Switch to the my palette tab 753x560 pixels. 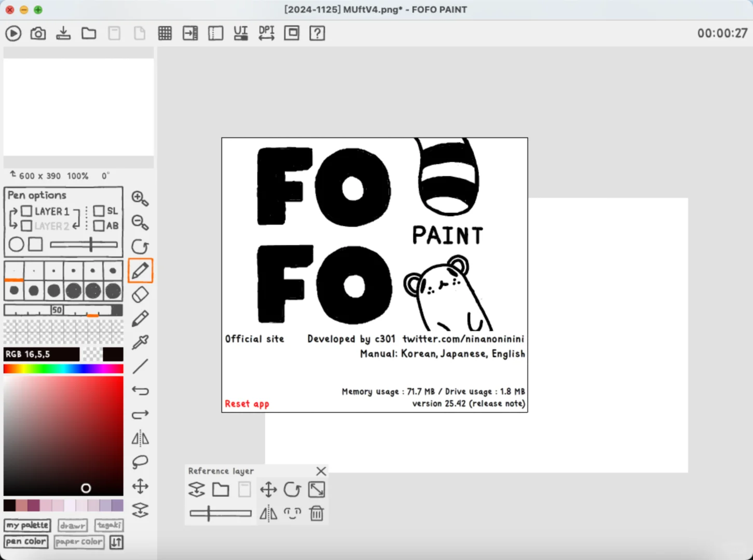pos(28,525)
